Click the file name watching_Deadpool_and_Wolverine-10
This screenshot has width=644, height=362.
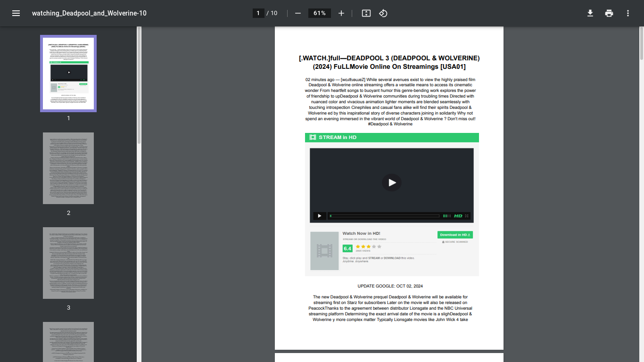(x=89, y=13)
